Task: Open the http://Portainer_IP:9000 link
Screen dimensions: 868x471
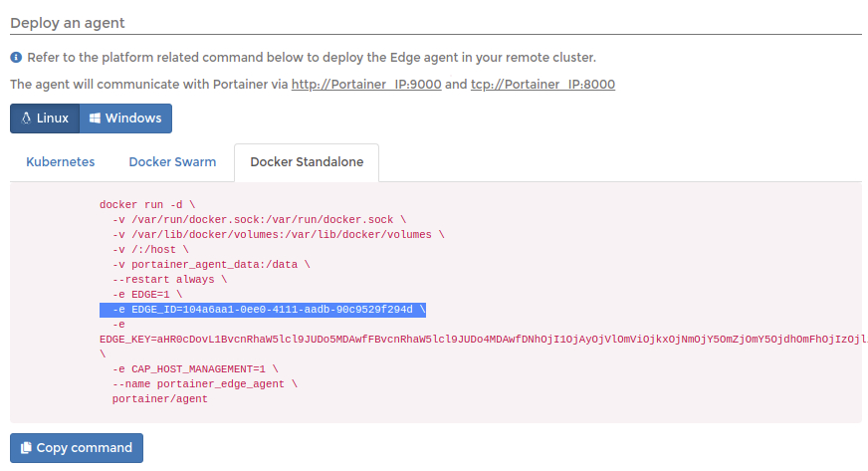Action: point(366,84)
